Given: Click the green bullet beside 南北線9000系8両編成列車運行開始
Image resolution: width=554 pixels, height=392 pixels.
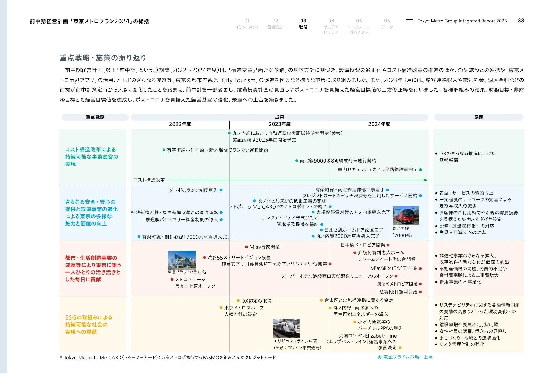Looking at the screenshot, I should (297, 161).
